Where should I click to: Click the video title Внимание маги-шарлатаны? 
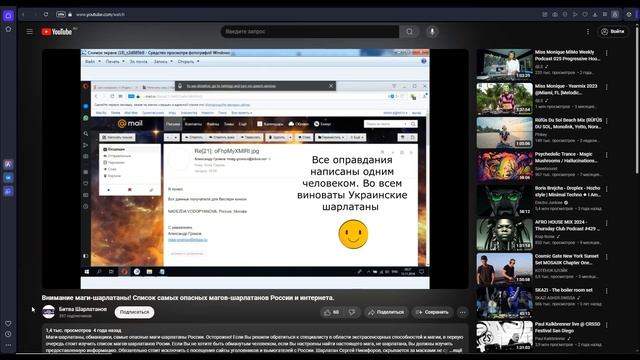[x=188, y=298]
